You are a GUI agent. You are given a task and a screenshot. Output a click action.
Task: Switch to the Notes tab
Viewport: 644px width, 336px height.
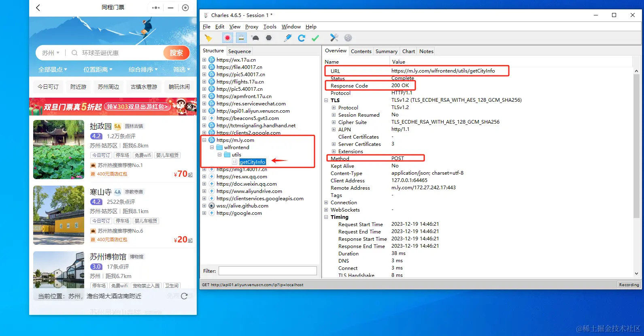coord(426,51)
